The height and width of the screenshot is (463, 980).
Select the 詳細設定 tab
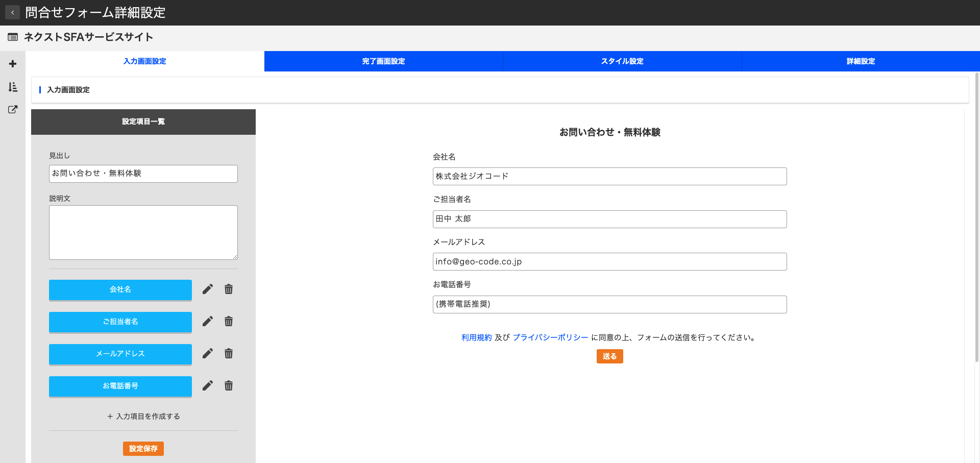click(x=861, y=61)
